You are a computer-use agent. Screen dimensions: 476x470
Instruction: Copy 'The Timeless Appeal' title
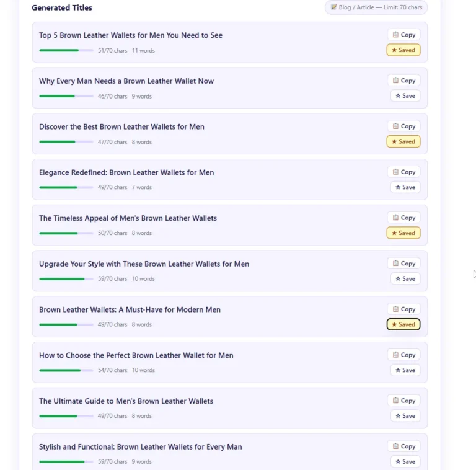pos(403,218)
